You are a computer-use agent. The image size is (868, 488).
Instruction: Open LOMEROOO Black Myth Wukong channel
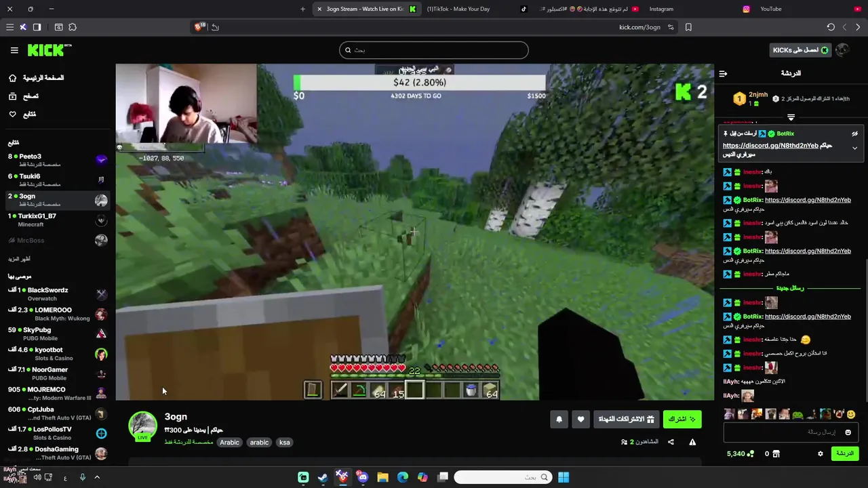(57, 314)
